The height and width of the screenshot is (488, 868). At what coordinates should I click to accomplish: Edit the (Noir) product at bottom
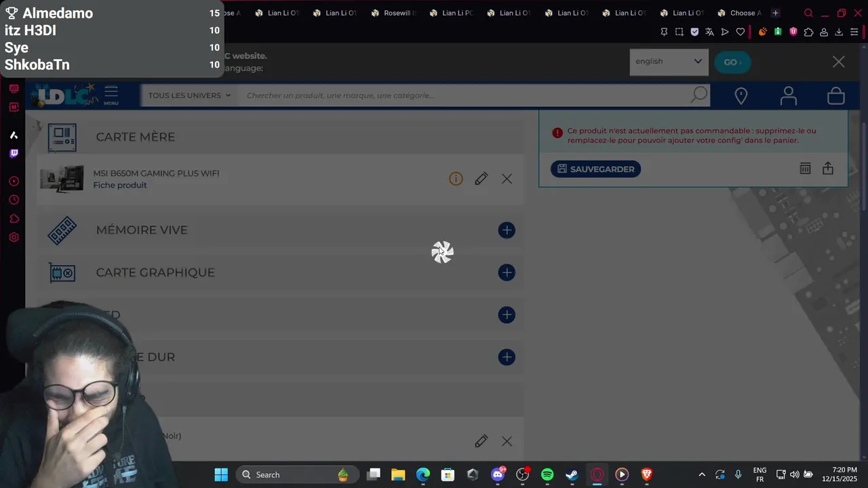point(481,441)
